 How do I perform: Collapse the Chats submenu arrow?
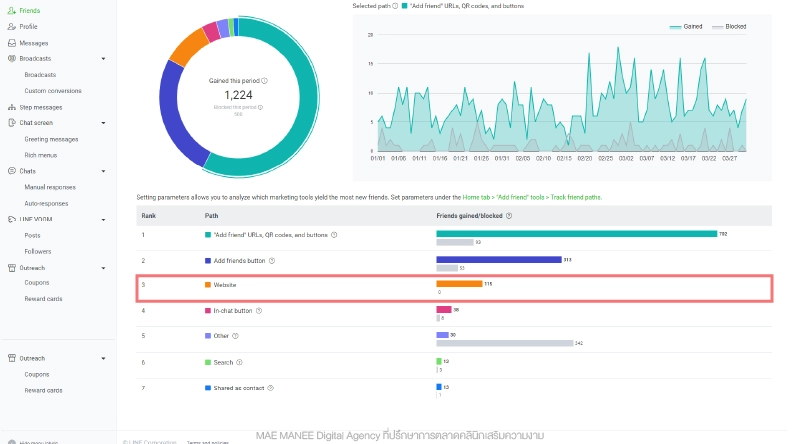tap(103, 171)
